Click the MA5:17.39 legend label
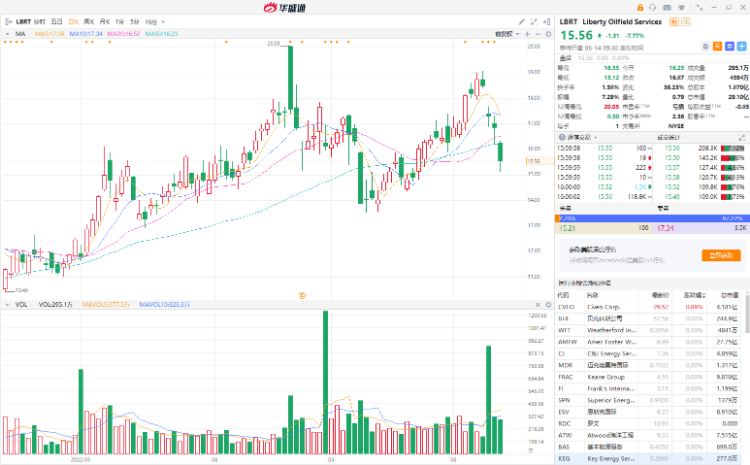The height and width of the screenshot is (465, 750). tap(49, 34)
